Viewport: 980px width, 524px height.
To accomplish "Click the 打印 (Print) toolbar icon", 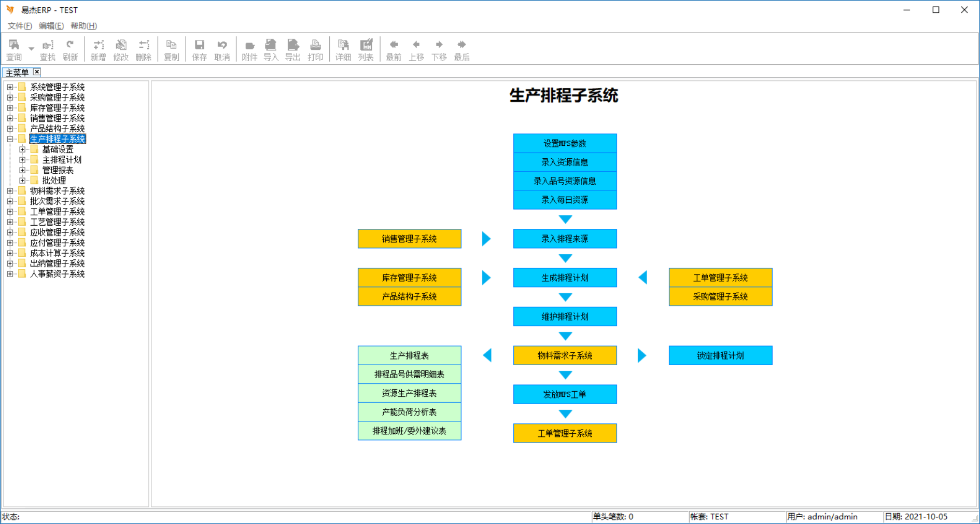I will pyautogui.click(x=315, y=50).
